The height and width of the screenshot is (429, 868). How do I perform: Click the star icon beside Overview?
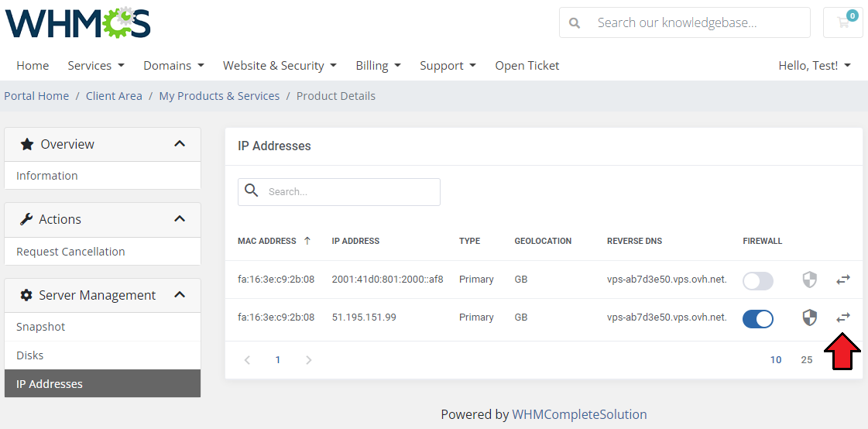26,144
